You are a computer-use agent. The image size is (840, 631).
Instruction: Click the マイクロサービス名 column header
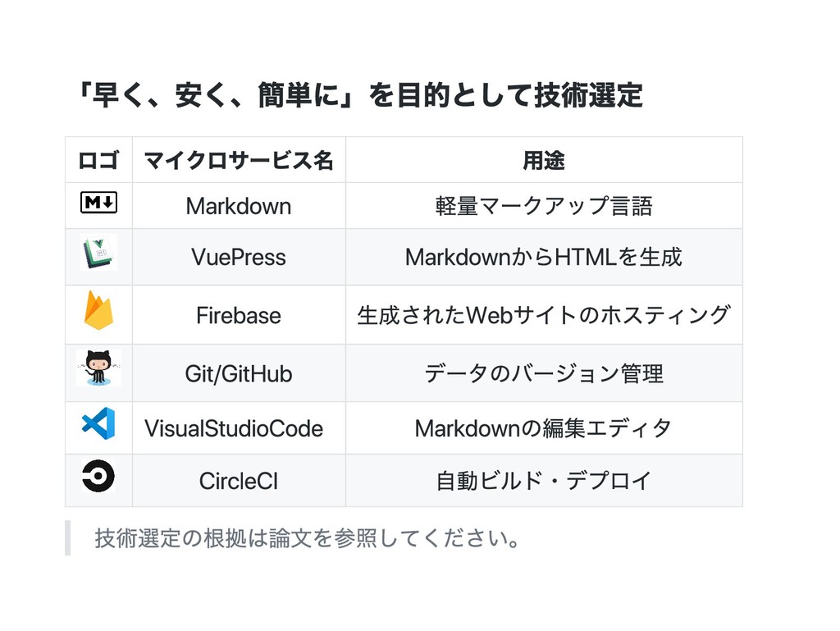point(239,160)
